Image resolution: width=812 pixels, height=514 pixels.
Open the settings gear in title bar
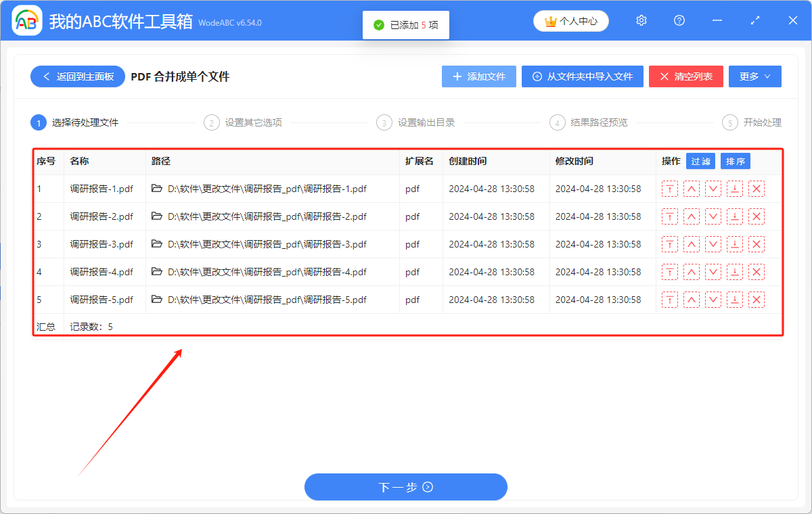tap(641, 21)
